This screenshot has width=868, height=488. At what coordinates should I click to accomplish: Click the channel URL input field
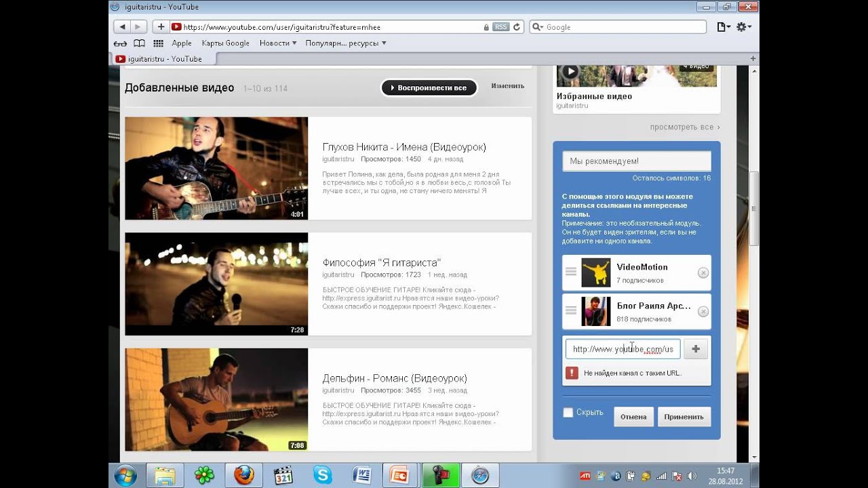tap(623, 349)
